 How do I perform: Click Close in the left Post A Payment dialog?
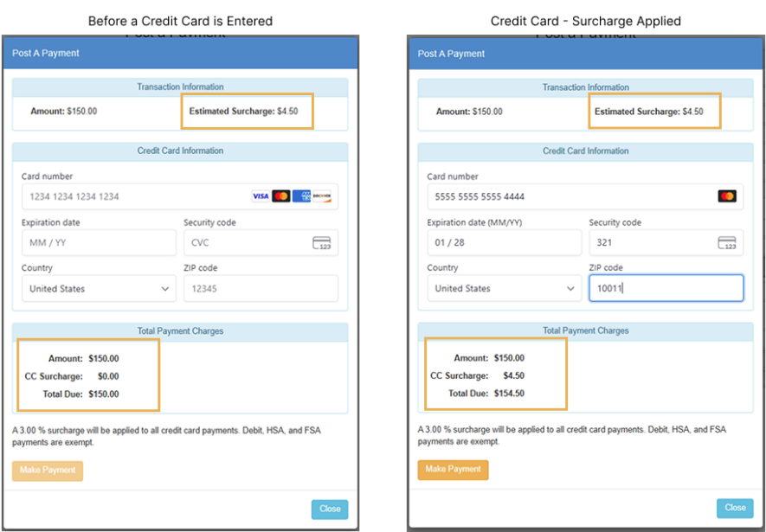[x=330, y=509]
